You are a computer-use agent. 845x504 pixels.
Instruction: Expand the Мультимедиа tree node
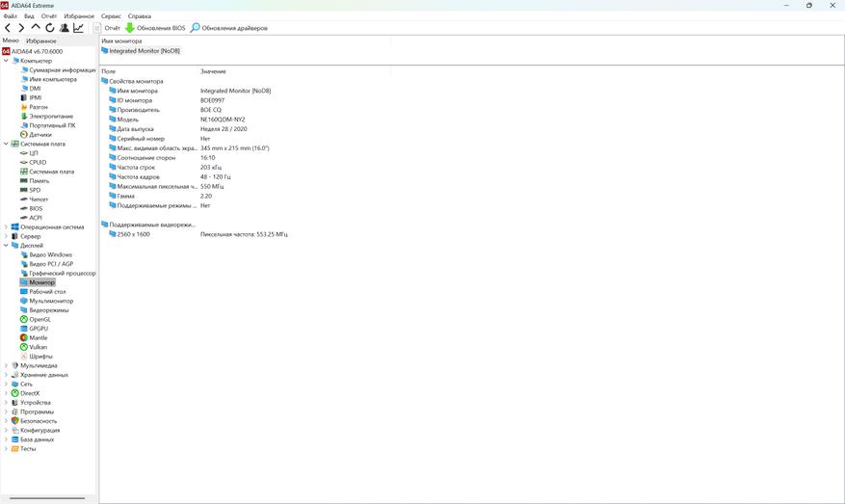coord(6,365)
